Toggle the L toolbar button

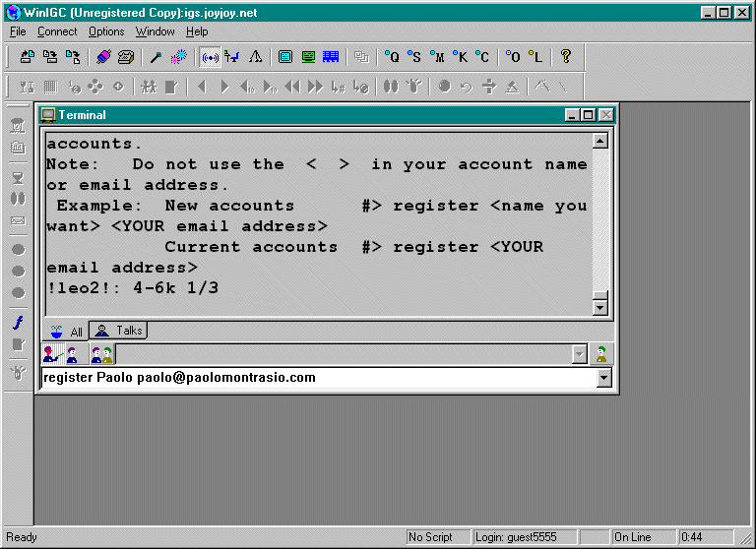535,57
